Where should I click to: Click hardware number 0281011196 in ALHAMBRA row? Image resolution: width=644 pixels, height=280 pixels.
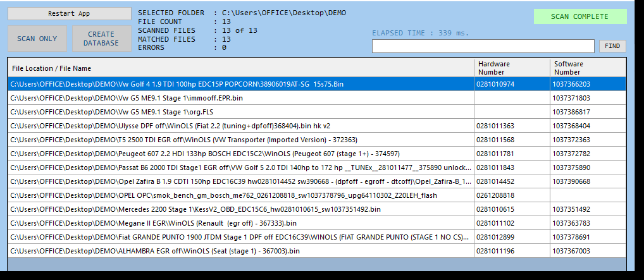(x=495, y=251)
